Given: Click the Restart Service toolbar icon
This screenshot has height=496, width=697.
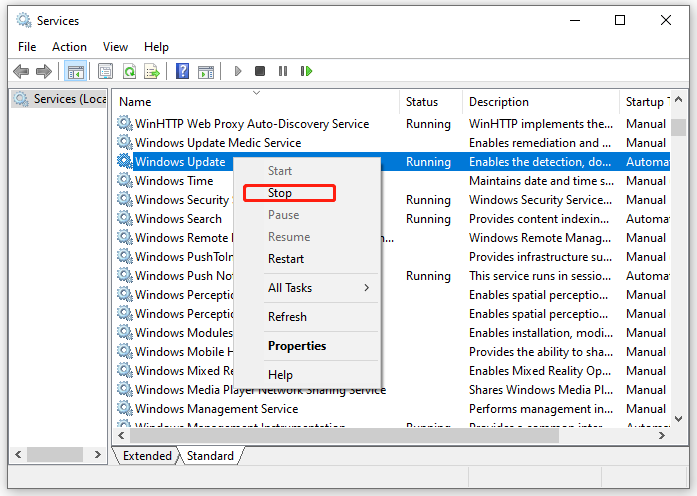Looking at the screenshot, I should click(306, 71).
